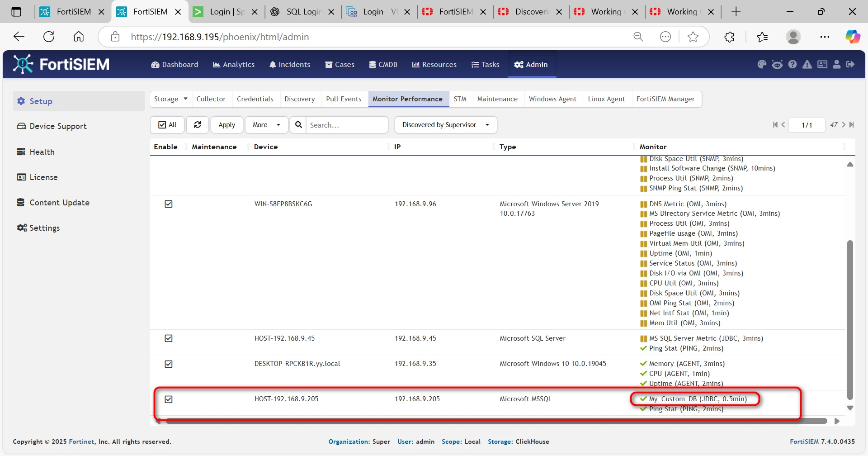Toggle the All select checkbox button
The image size is (868, 456).
tap(167, 125)
